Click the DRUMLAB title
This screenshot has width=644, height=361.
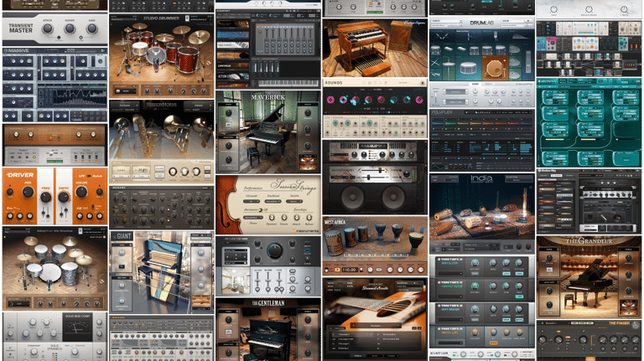482,23
